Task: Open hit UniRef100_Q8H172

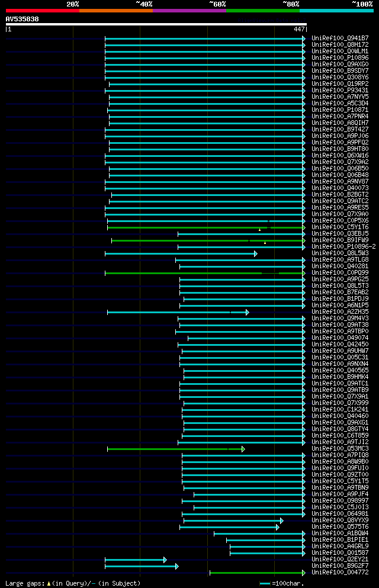Action: 340,44
